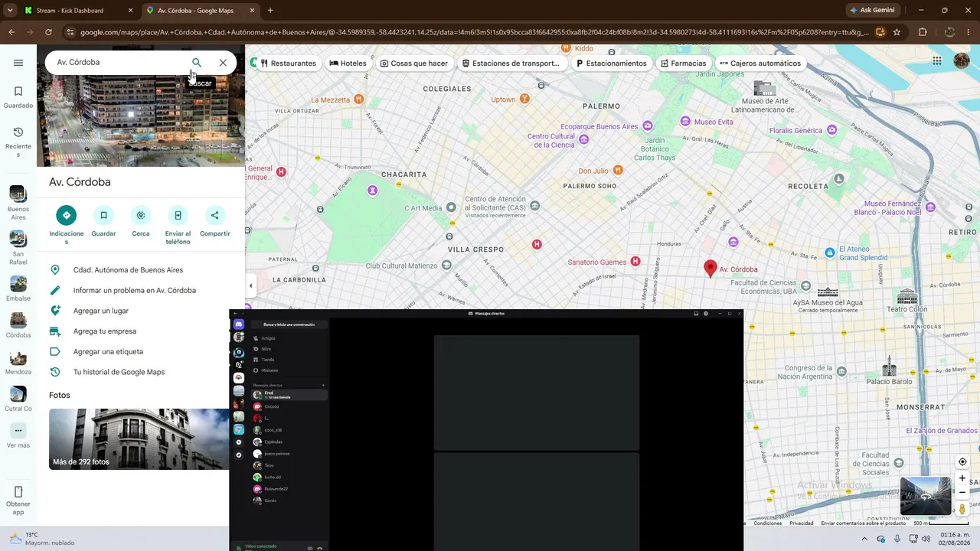The width and height of the screenshot is (980, 551).
Task: Click the Uptown restaurant map marker
Action: [524, 99]
